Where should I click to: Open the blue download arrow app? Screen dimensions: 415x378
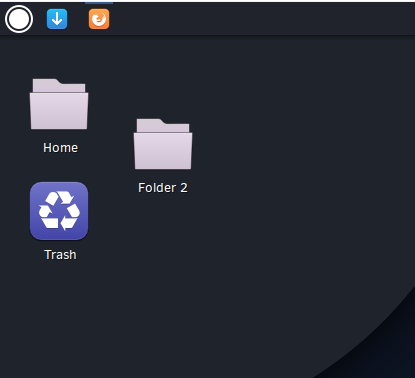click(57, 19)
